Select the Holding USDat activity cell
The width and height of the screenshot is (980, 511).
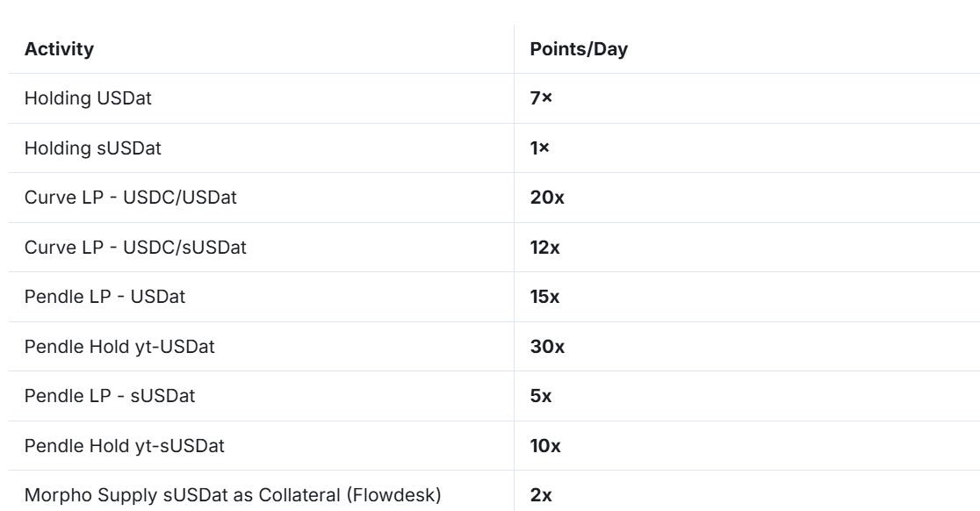pos(88,99)
